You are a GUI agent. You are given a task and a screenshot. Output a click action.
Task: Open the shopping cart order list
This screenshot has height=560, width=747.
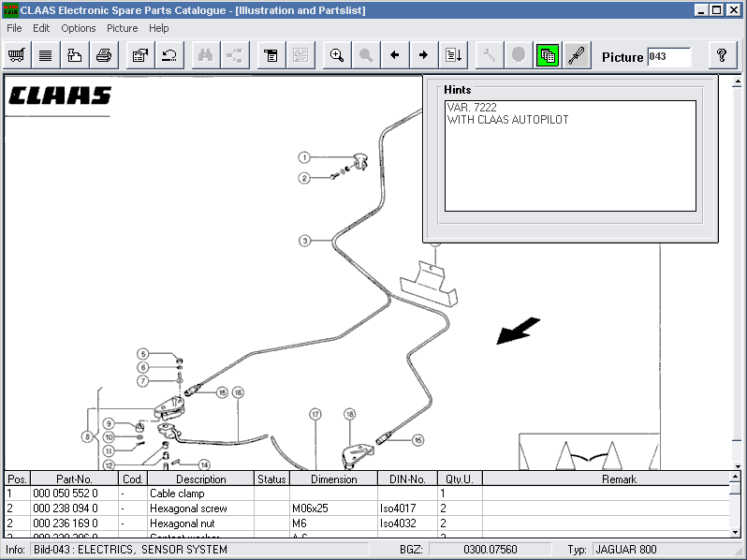pos(17,55)
